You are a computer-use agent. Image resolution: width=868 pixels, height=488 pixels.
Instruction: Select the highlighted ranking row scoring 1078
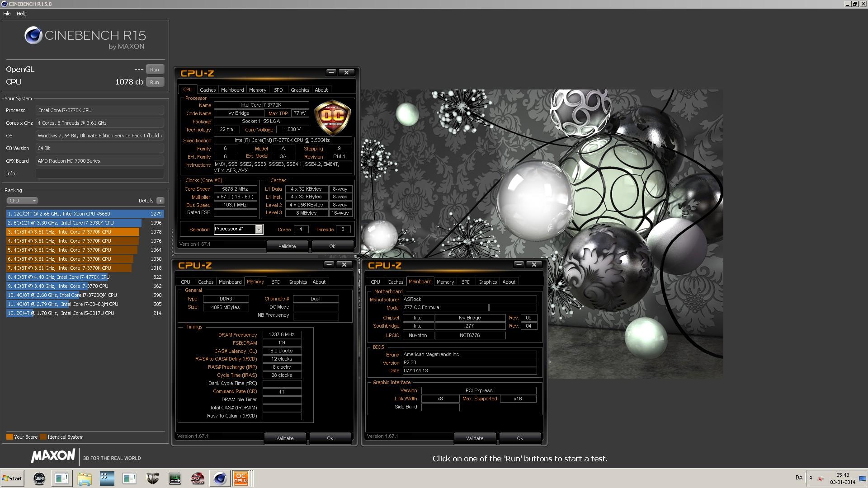pos(85,232)
